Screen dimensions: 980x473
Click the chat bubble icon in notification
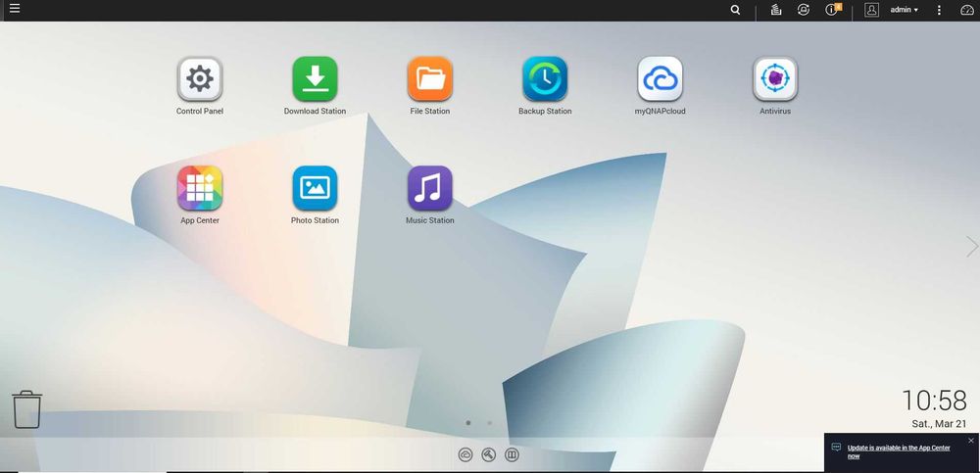click(836, 448)
